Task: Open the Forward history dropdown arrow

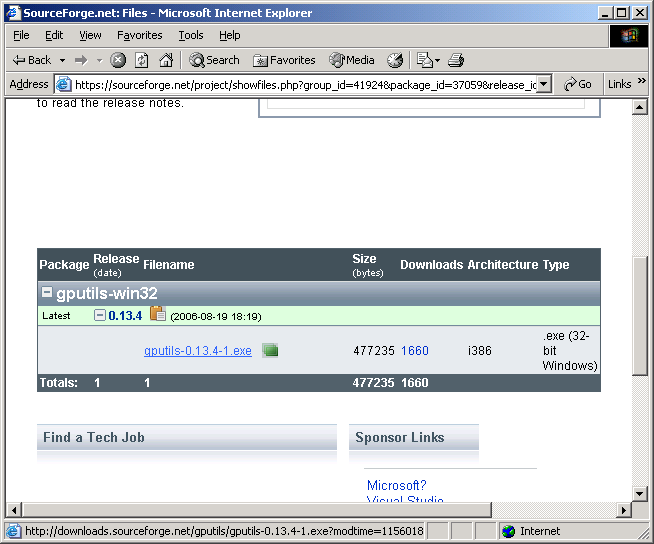Action: coord(99,60)
